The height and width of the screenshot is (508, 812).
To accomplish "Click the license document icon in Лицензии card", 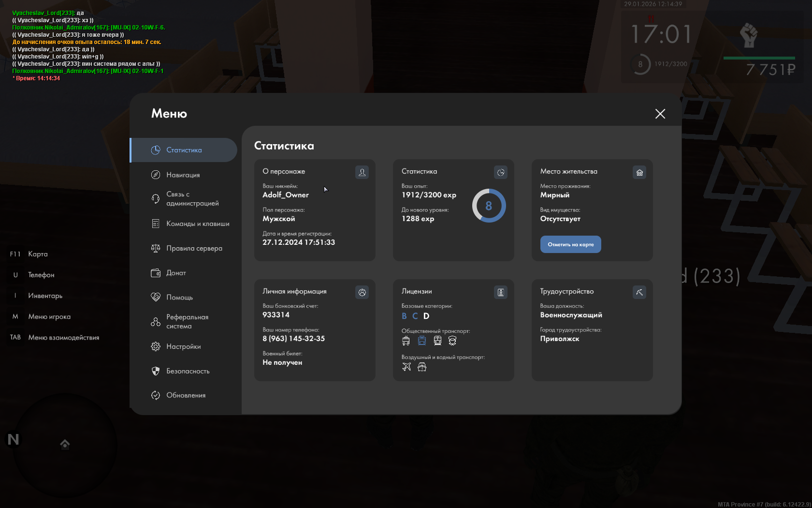I will point(500,292).
